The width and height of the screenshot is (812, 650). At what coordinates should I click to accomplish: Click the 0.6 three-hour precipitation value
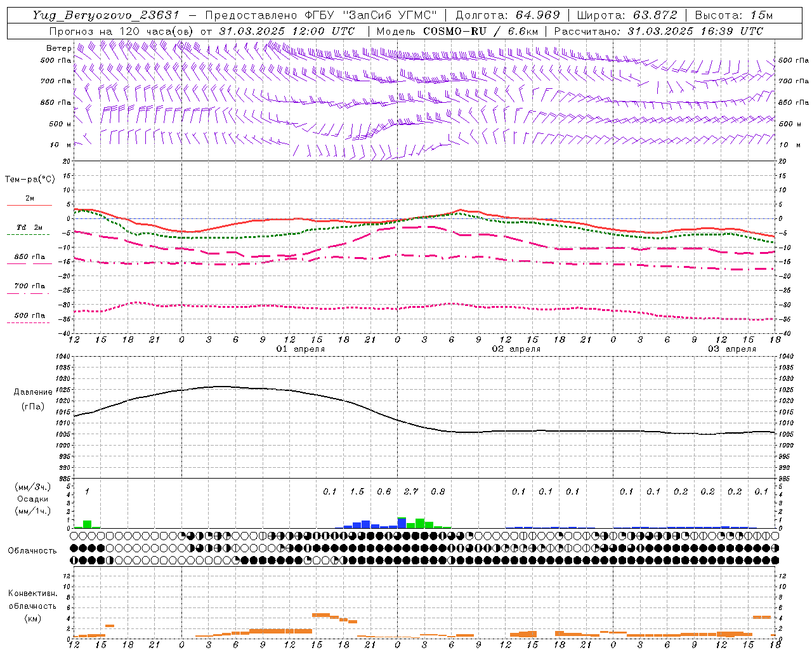[384, 491]
